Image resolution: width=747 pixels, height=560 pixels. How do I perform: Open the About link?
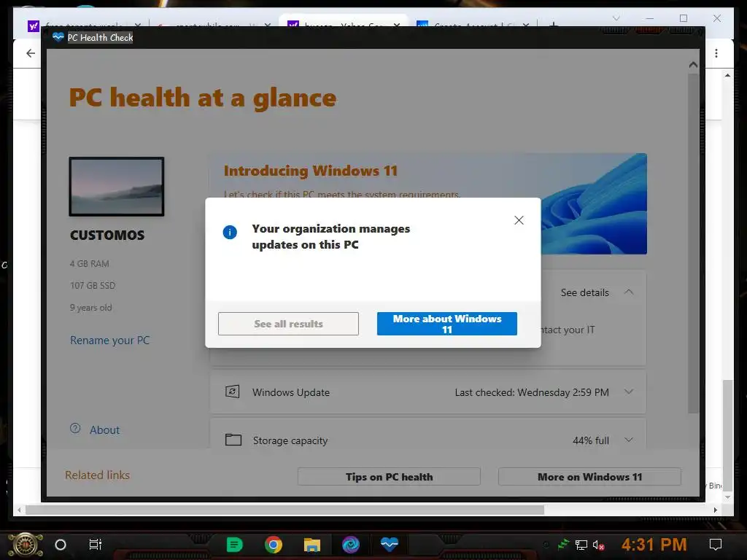click(104, 430)
